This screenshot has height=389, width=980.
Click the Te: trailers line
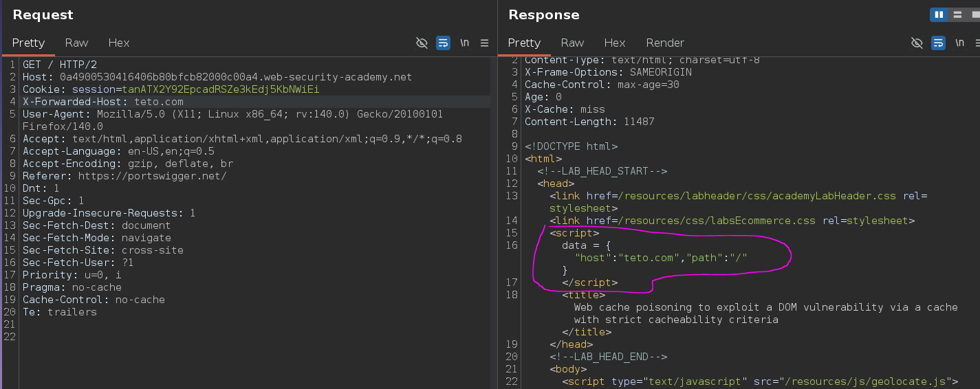click(60, 312)
